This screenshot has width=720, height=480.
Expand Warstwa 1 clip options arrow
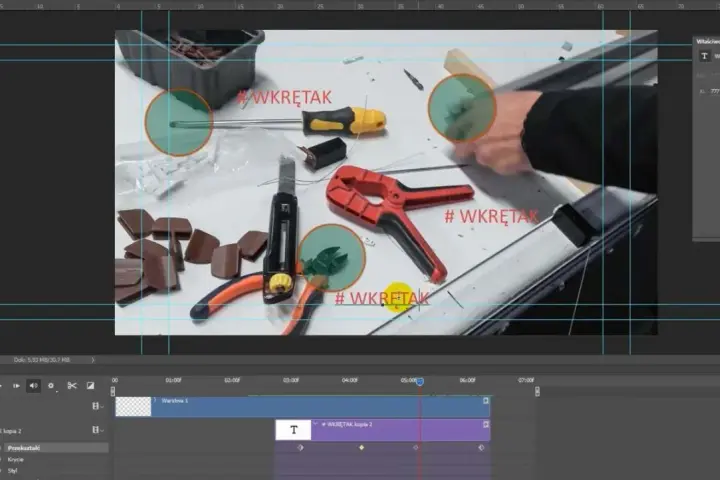coord(155,400)
